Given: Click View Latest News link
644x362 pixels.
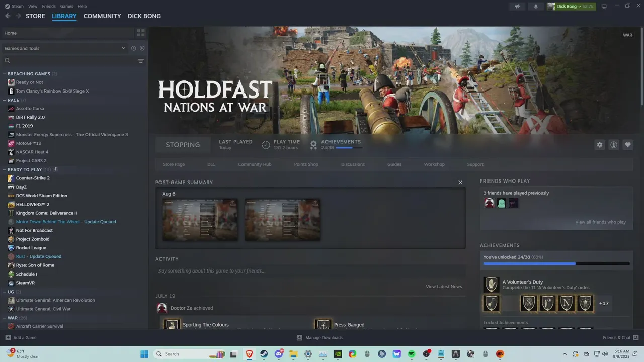Looking at the screenshot, I should (x=444, y=287).
